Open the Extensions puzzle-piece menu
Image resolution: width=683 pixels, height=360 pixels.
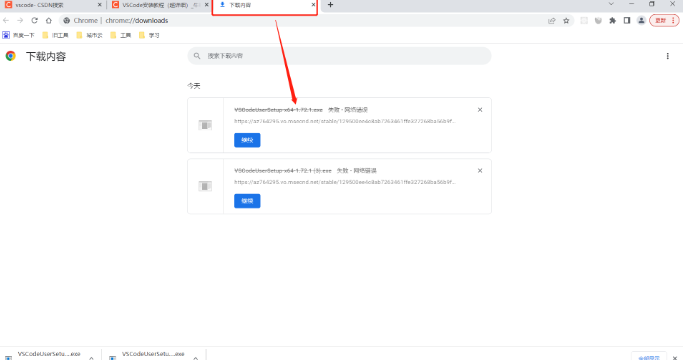612,20
